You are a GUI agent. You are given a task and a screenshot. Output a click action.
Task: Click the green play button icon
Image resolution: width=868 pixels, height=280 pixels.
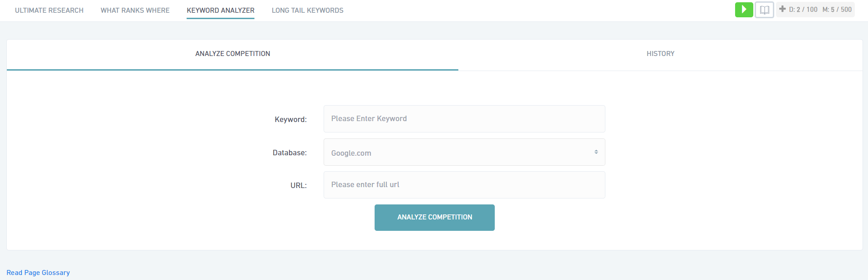pos(744,10)
